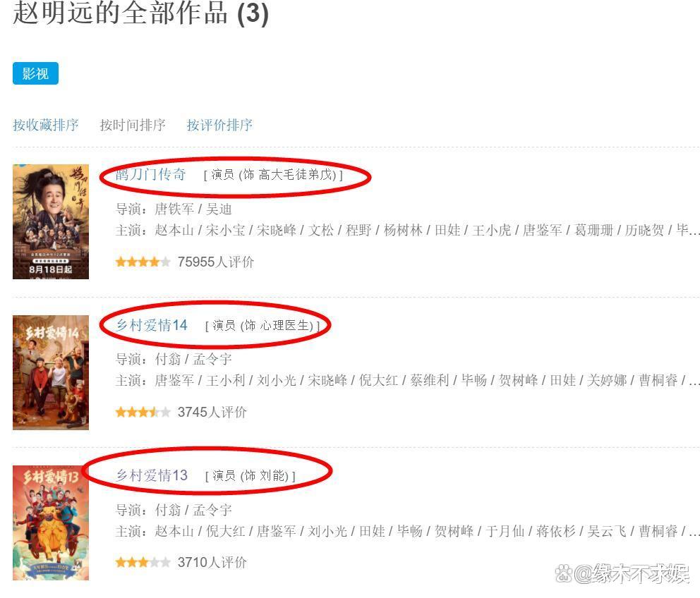Click star rating for 乡村爱情13
This screenshot has width=700, height=598.
pyautogui.click(x=143, y=562)
